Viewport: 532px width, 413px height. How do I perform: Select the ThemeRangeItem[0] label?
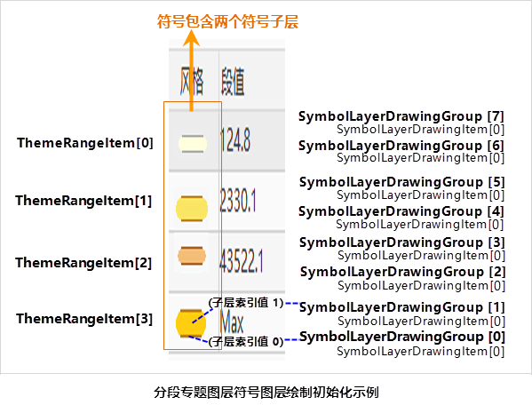tap(85, 143)
